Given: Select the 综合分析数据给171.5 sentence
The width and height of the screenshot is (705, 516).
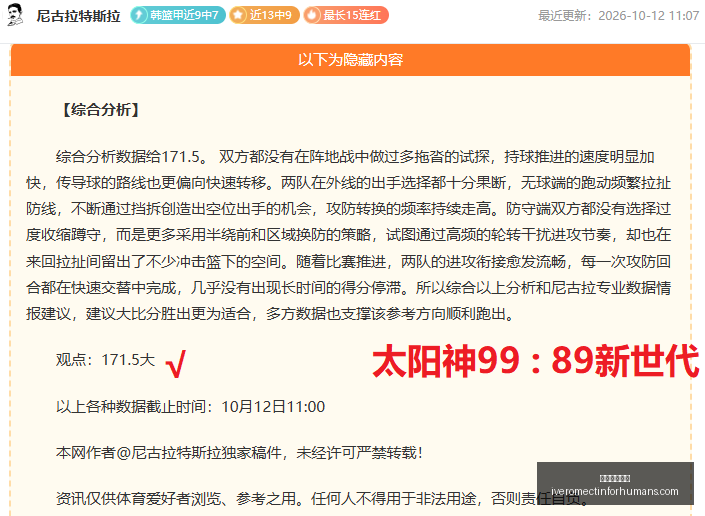Looking at the screenshot, I should point(131,156).
